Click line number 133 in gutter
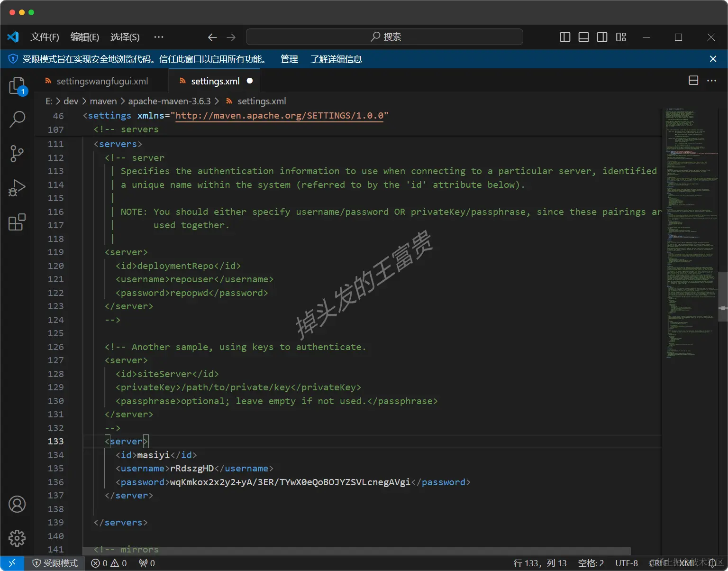728x571 pixels. [55, 442]
